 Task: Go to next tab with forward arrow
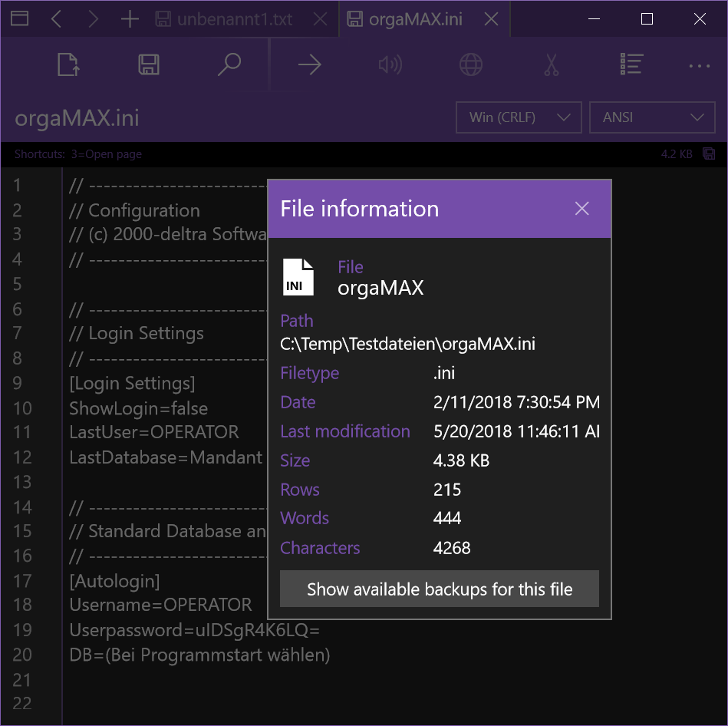coord(94,19)
